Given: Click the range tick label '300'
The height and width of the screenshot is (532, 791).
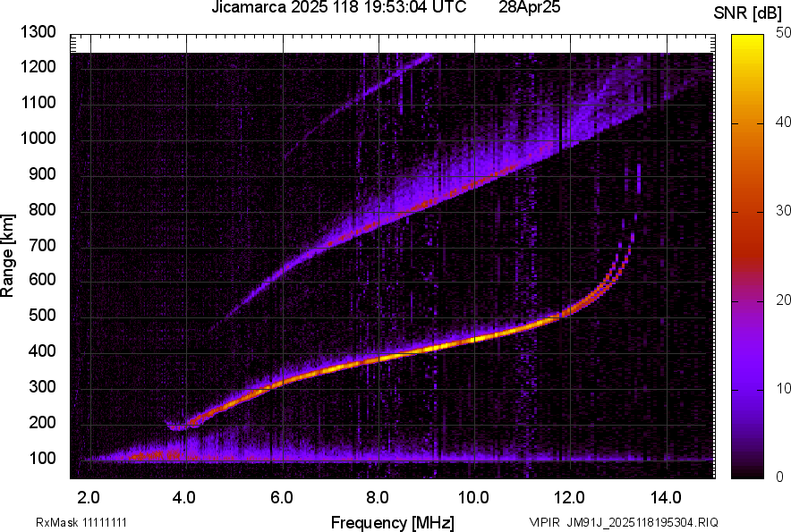Looking at the screenshot, I should tap(42, 387).
